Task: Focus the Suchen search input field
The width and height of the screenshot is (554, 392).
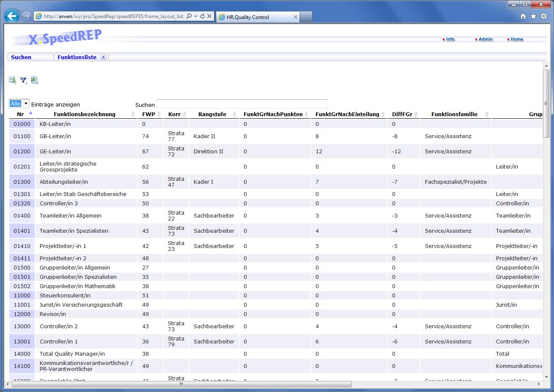Action: coord(242,104)
